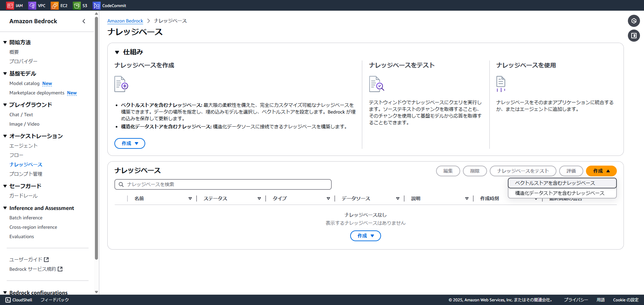Sort table by 名前 column
Viewport: 644px width, 305px height.
click(x=190, y=199)
